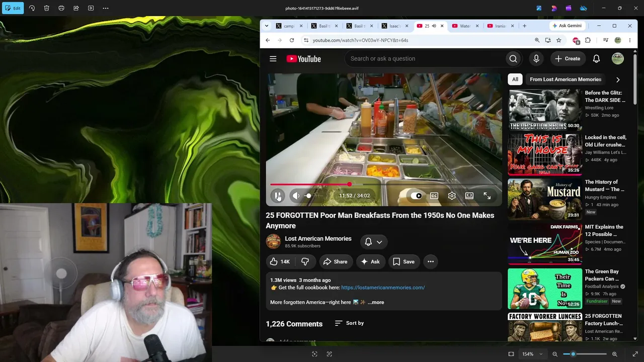644x362 pixels.
Task: Switch to the Iranian YouTube browser tab
Action: coord(501,26)
